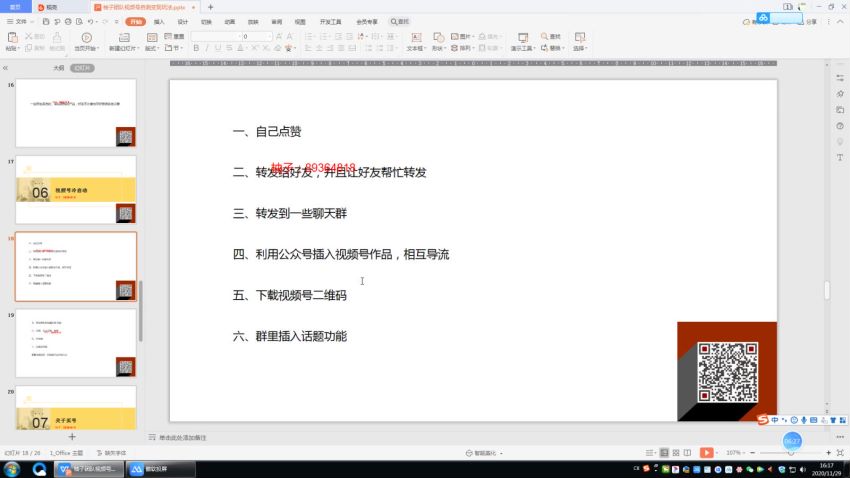Click the Windows Start button
The image size is (850, 478).
click(x=12, y=469)
